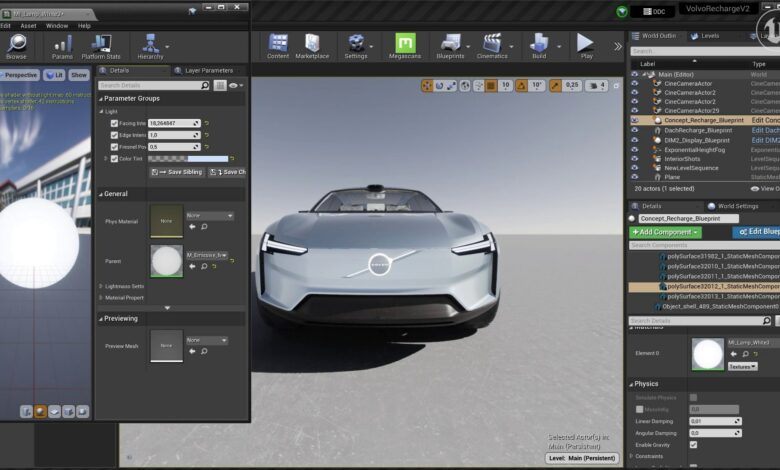Click the Build toolbar button
Viewport: 780px width, 470px height.
click(x=539, y=47)
